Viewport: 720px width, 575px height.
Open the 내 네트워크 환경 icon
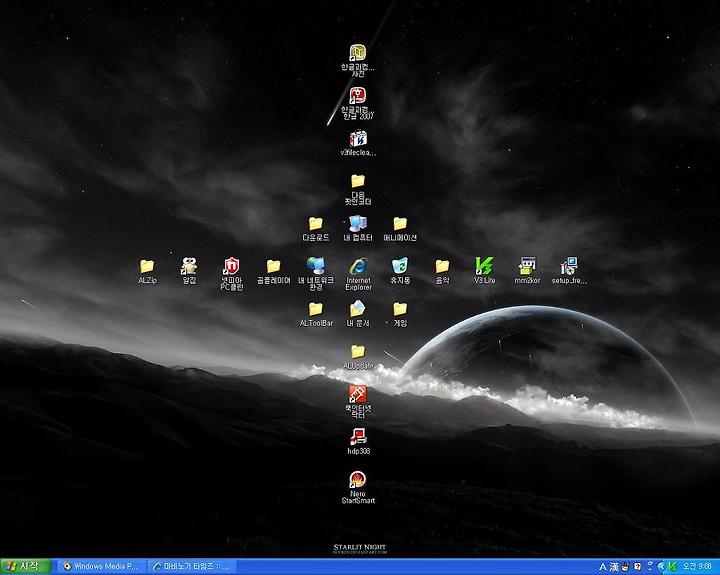[x=315, y=274]
